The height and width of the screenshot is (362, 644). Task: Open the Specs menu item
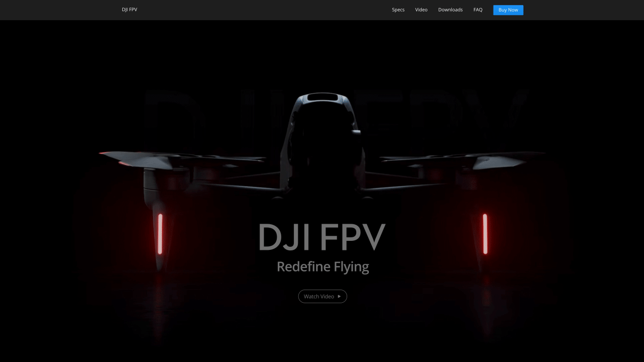(398, 10)
